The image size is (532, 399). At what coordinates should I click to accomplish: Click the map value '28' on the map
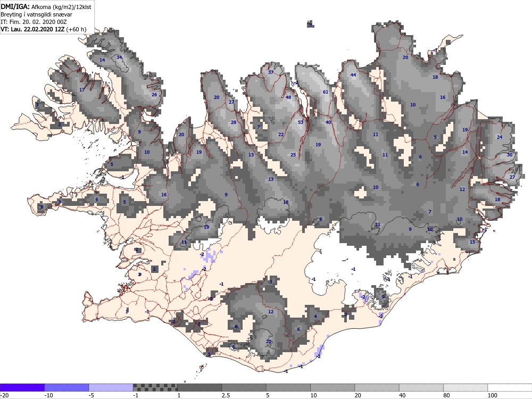[234, 122]
